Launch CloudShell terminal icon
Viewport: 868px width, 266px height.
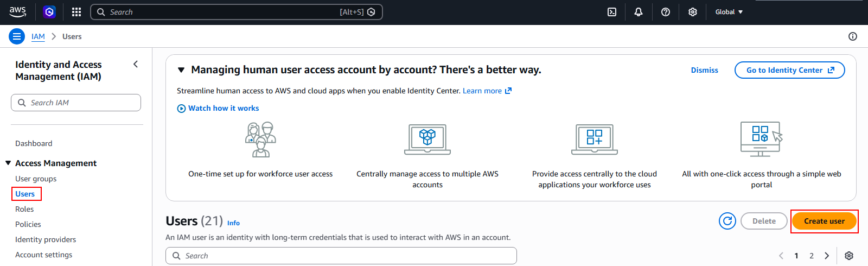(x=612, y=12)
